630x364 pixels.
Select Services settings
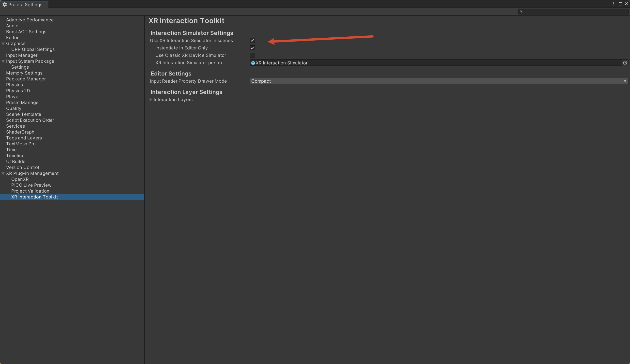pos(15,126)
